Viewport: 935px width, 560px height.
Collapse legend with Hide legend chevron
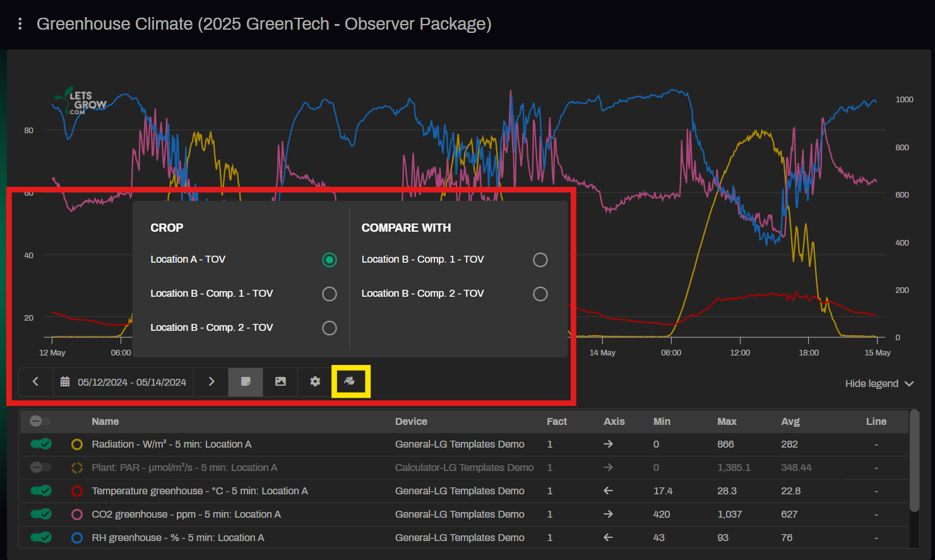point(909,384)
